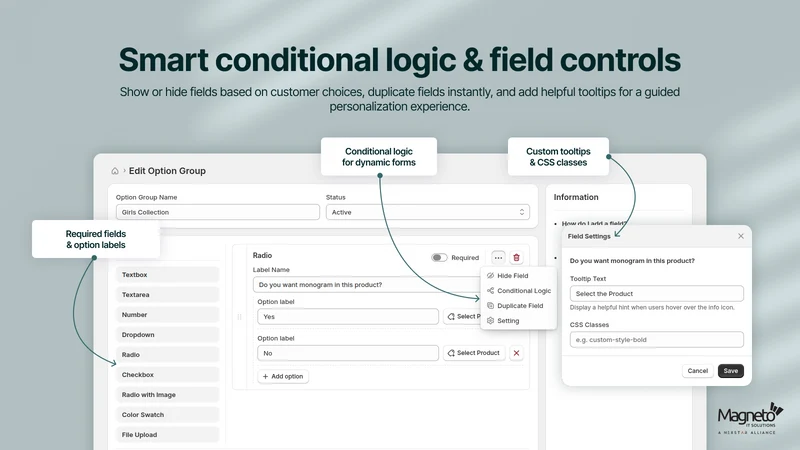Click into the CSS Classes field
The image size is (800, 450).
657,340
